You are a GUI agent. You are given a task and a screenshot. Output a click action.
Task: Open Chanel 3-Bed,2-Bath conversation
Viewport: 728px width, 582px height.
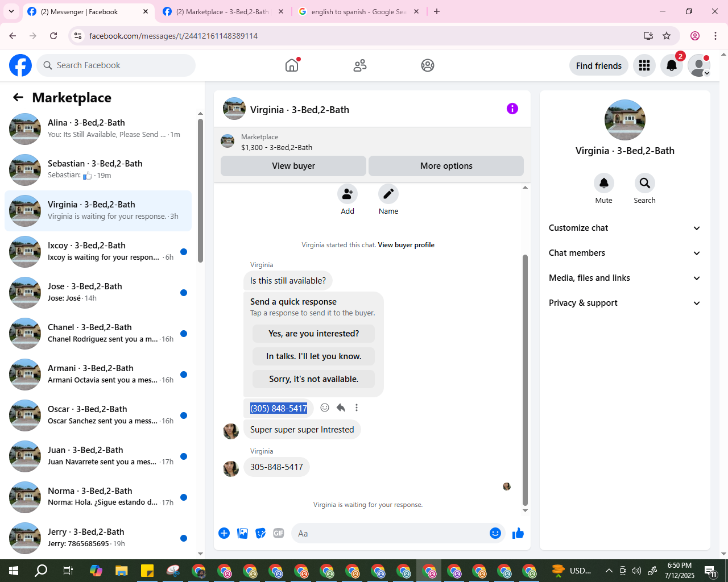click(x=98, y=334)
